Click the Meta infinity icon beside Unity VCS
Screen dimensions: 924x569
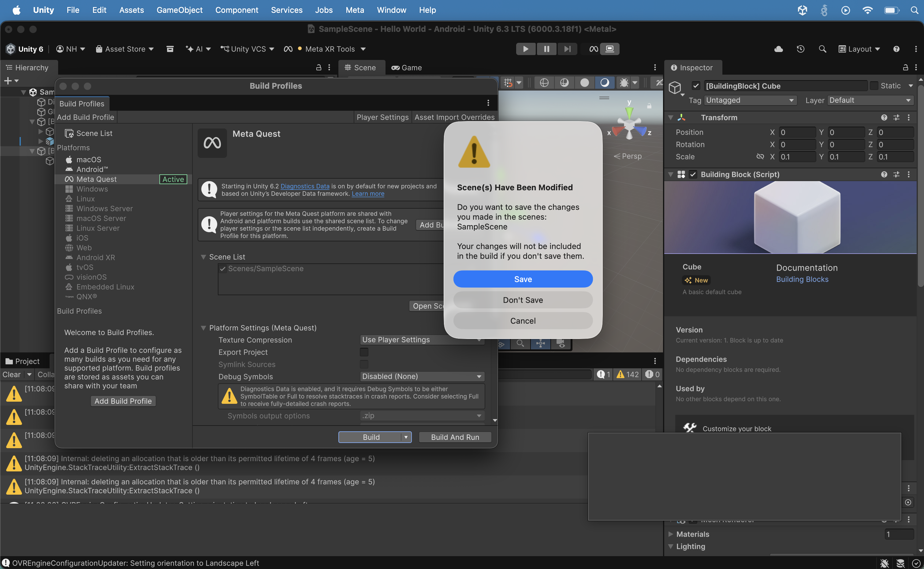(x=288, y=49)
